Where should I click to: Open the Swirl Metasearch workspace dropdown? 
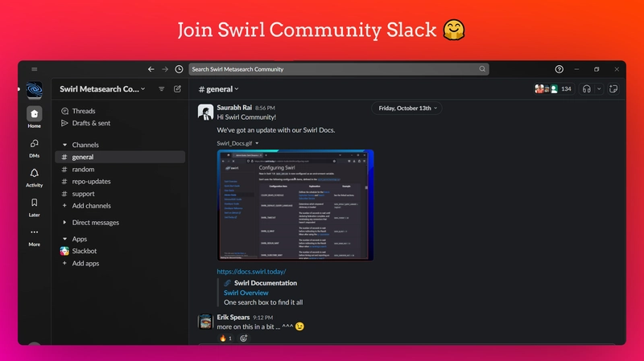(x=102, y=89)
